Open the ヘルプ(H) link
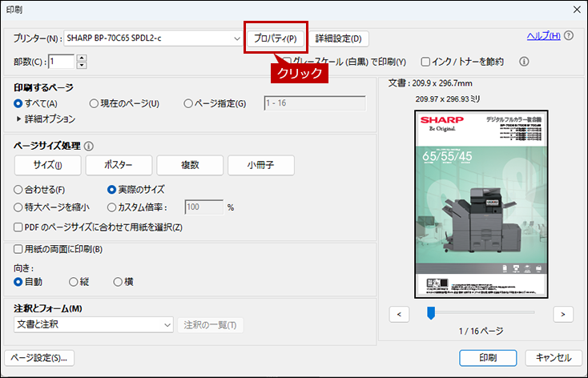588x378 pixels. click(x=543, y=35)
